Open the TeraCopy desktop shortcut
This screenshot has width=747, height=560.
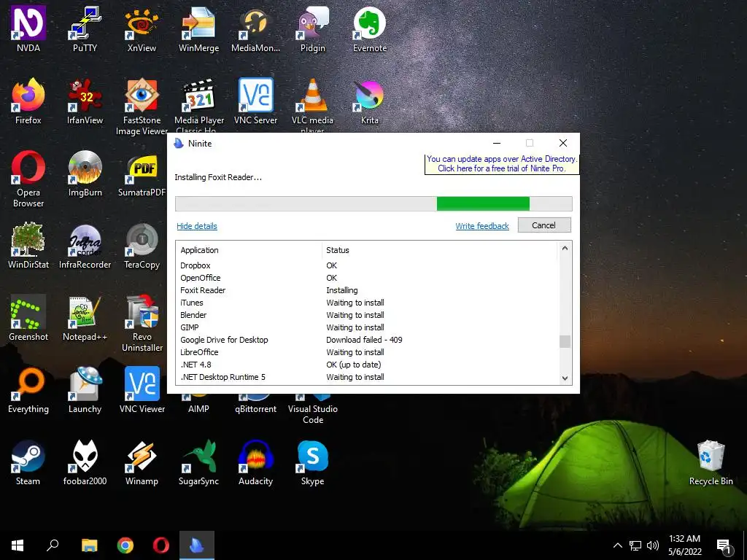pyautogui.click(x=142, y=245)
